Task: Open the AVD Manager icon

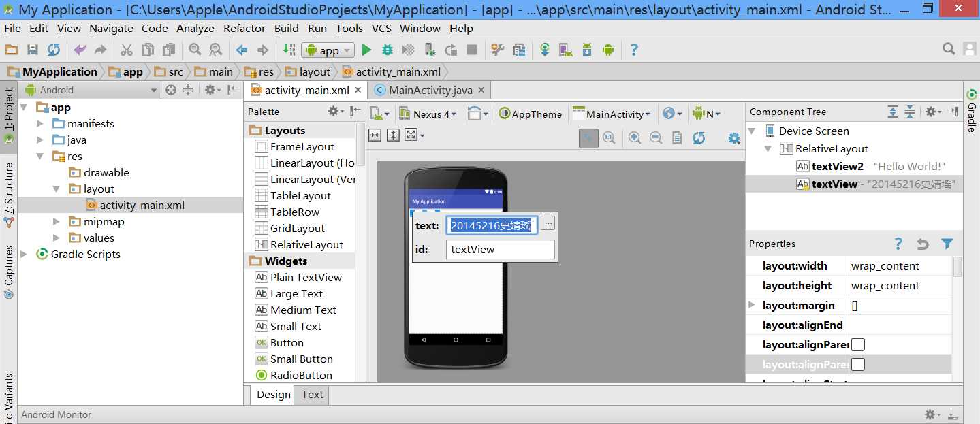Action: click(566, 50)
